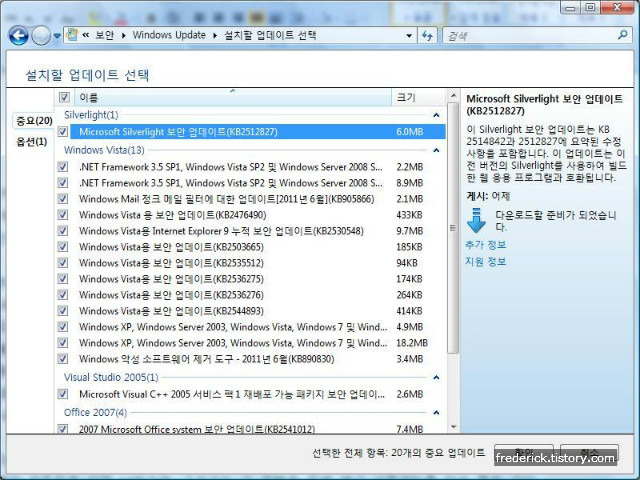Uncheck Microsoft Silverlight KB2512827 update

(x=63, y=131)
